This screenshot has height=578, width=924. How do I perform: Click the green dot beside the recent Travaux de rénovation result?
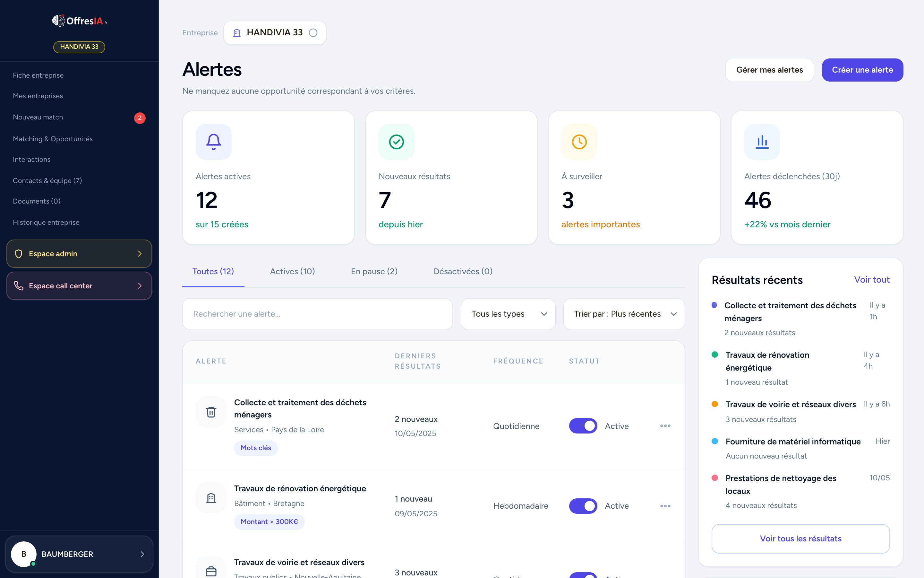pos(715,355)
